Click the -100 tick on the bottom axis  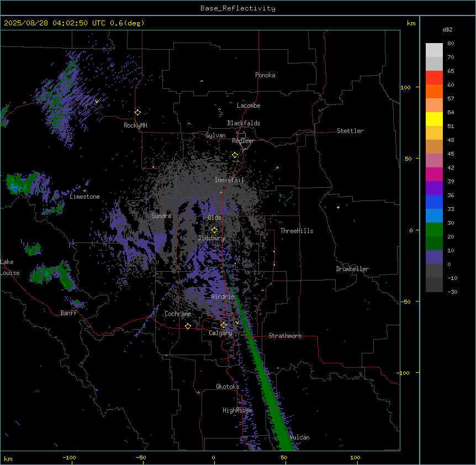69,457
